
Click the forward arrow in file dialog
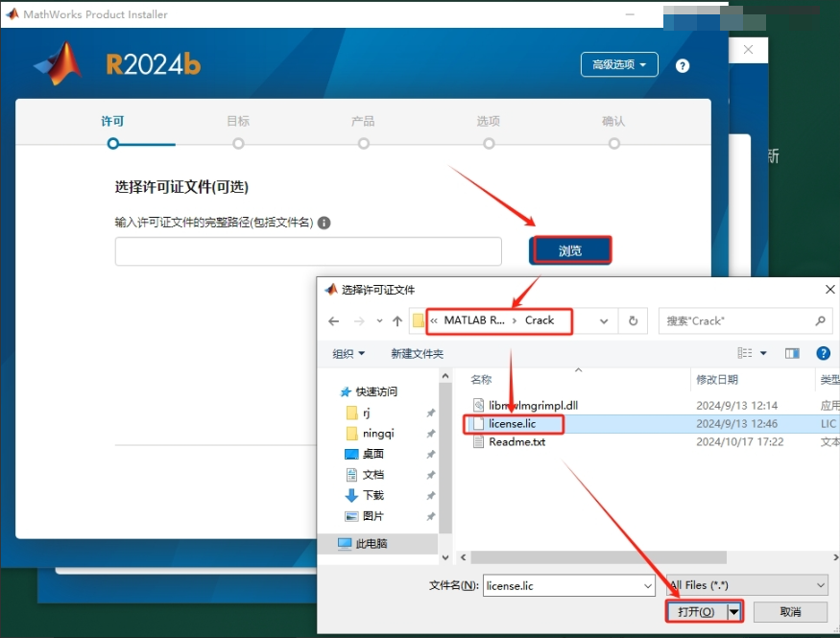(x=359, y=321)
